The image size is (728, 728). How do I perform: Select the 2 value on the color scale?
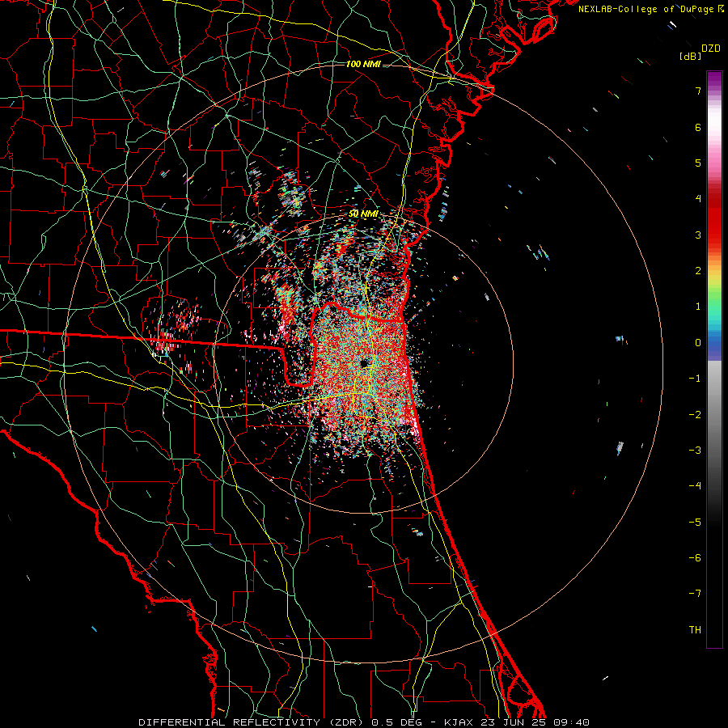pos(698,271)
